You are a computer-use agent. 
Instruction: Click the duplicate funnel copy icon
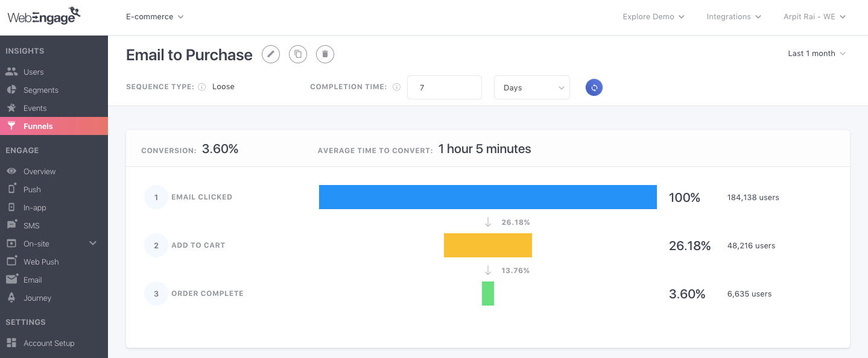click(x=298, y=54)
